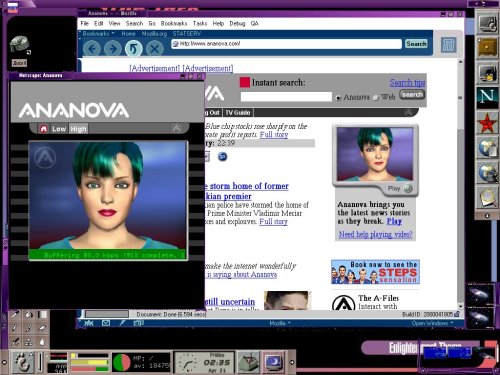Viewport: 500px width, 375px height.
Task: Click the Forward arrow in Mozilla toolbar
Action: pyautogui.click(x=113, y=49)
